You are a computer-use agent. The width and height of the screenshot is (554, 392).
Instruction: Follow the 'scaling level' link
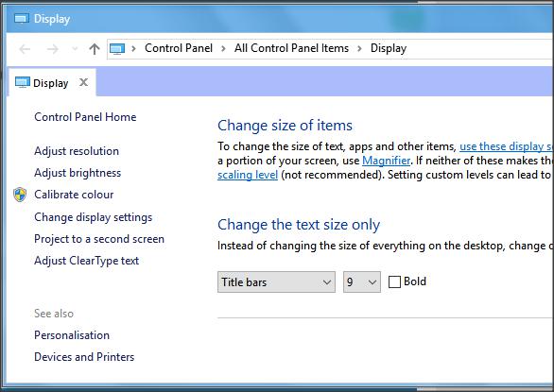click(248, 175)
